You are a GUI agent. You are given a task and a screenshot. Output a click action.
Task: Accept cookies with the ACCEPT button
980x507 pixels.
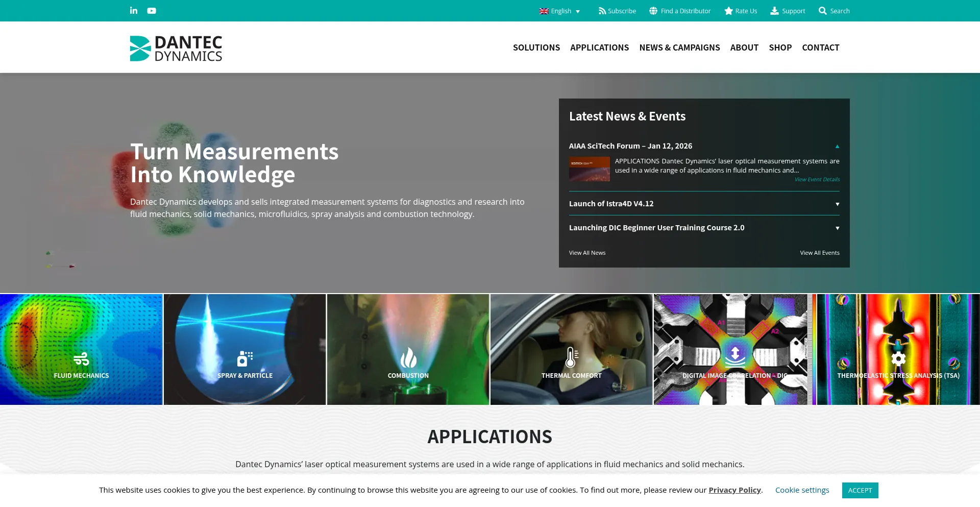[x=860, y=490]
